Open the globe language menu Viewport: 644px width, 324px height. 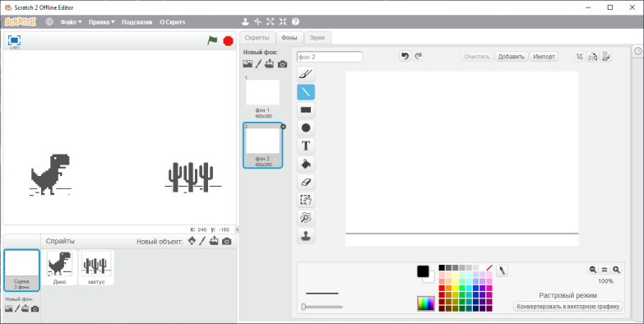(49, 21)
